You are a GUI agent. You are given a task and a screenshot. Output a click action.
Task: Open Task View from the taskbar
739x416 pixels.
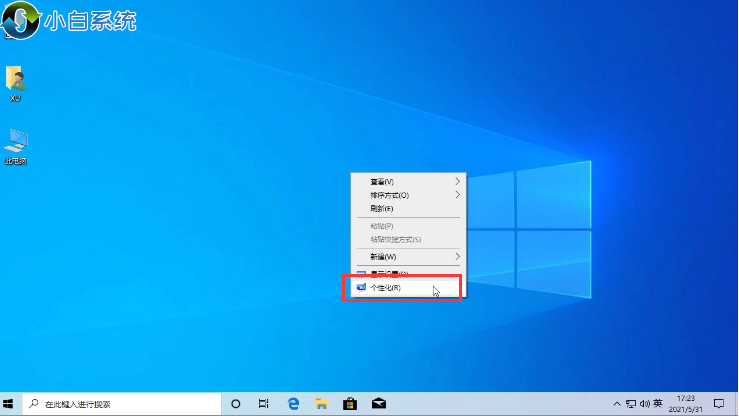point(264,404)
